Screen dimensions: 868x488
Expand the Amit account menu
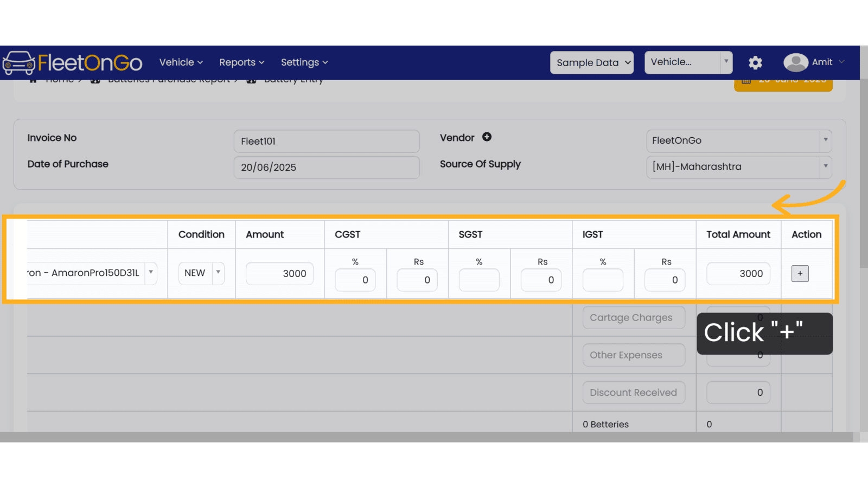pyautogui.click(x=828, y=62)
